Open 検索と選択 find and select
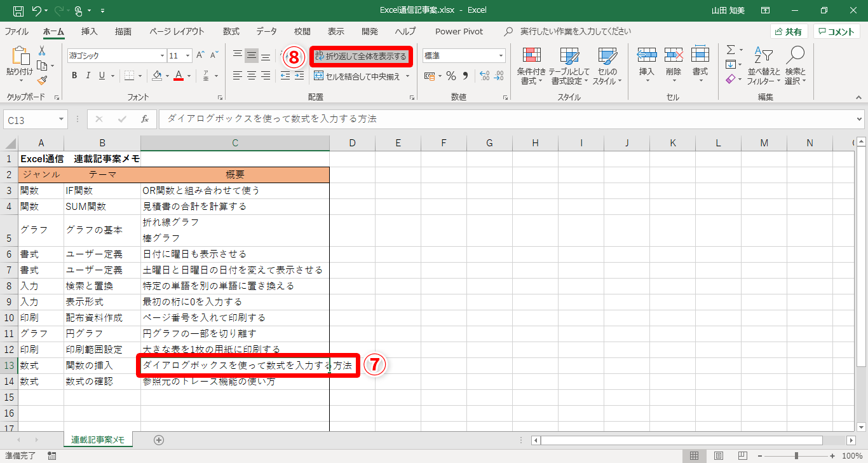The height and width of the screenshot is (463, 868). [x=795, y=66]
